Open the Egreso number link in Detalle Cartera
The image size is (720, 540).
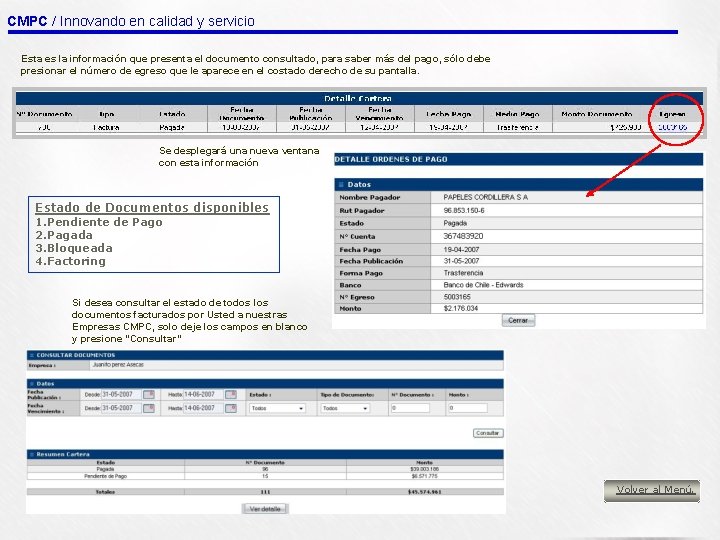[672, 127]
